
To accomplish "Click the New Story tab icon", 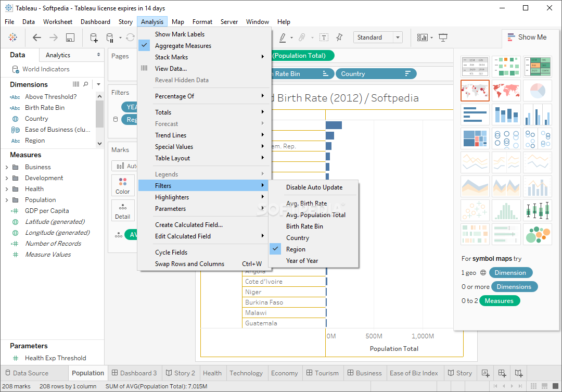I will 519,373.
